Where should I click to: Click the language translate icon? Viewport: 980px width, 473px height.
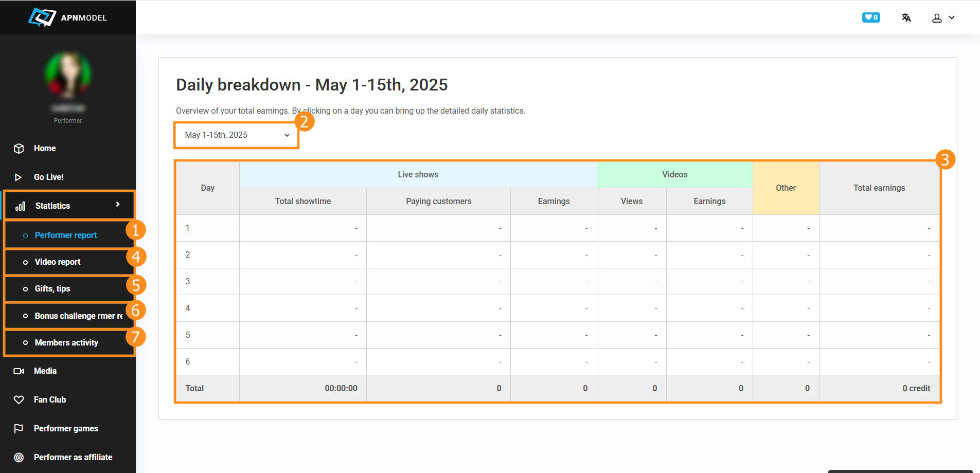coord(906,18)
